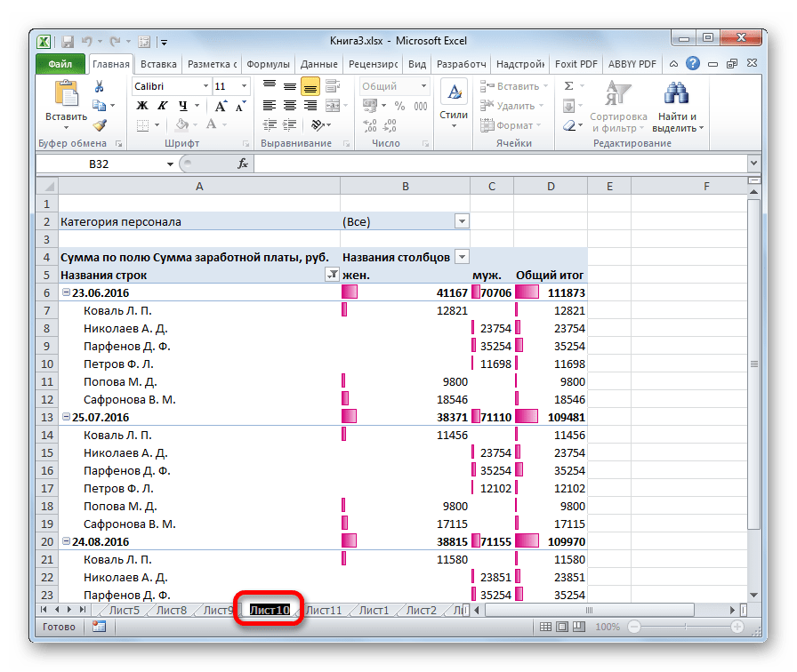Click the Cut scissors icon
797x672 pixels.
click(x=100, y=86)
